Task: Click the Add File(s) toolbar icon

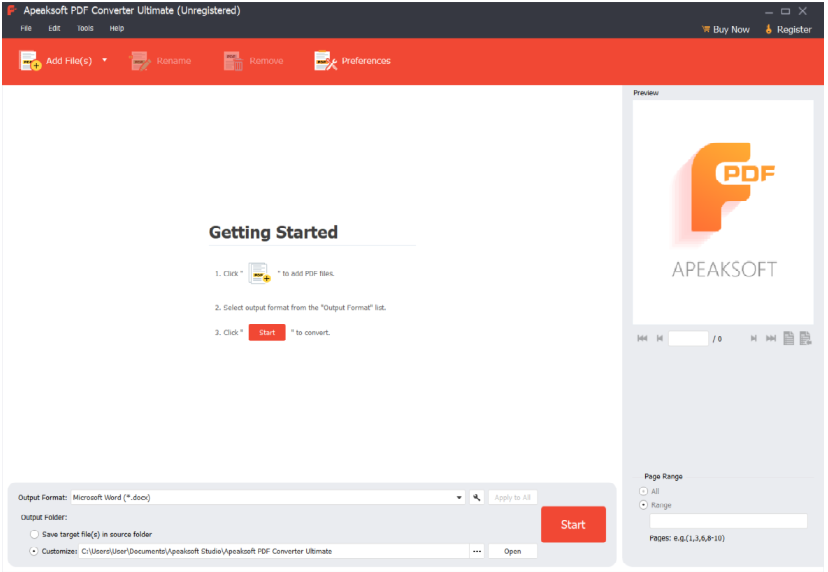Action: click(x=30, y=61)
